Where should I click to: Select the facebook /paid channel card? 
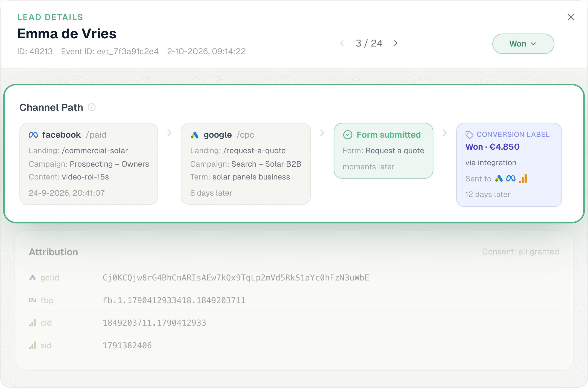tap(89, 164)
